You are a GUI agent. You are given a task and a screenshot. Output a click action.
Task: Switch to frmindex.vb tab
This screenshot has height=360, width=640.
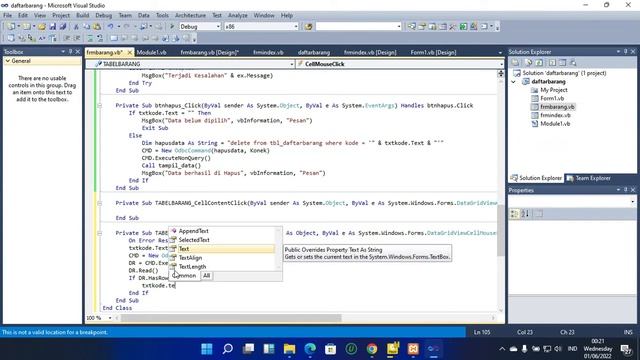(x=268, y=52)
